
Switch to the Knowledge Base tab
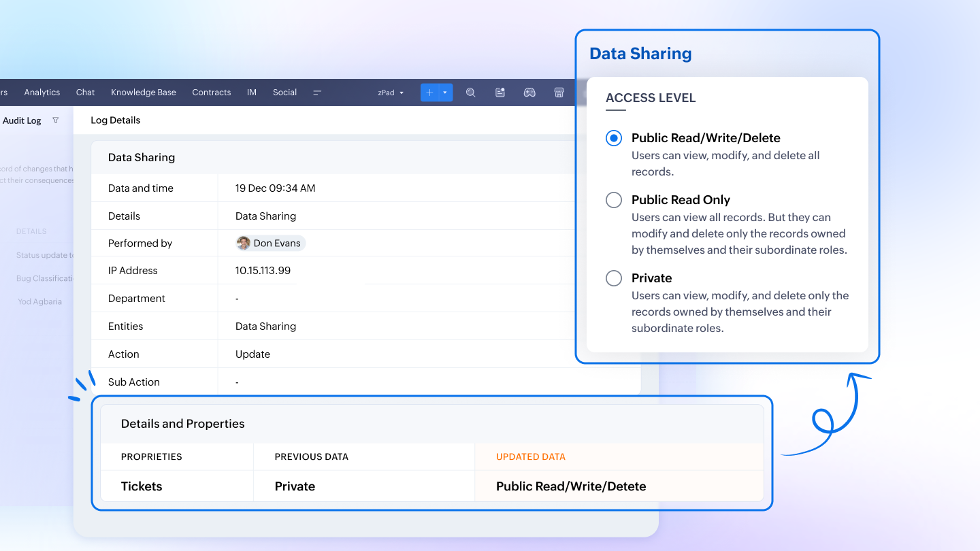[x=144, y=93]
